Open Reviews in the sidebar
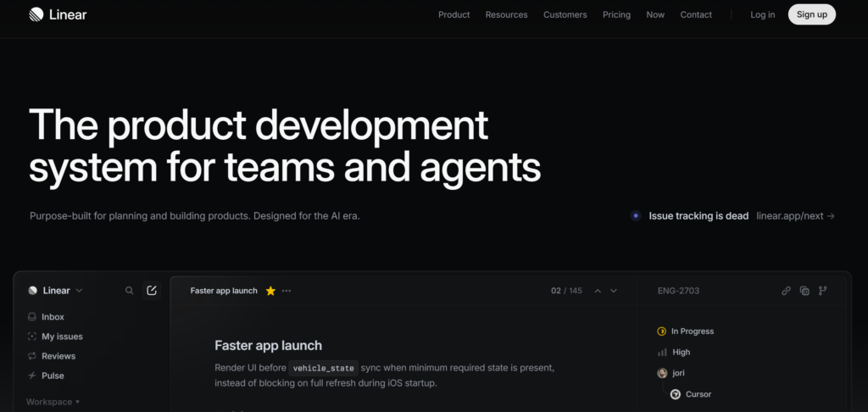The width and height of the screenshot is (868, 412). (x=52, y=356)
